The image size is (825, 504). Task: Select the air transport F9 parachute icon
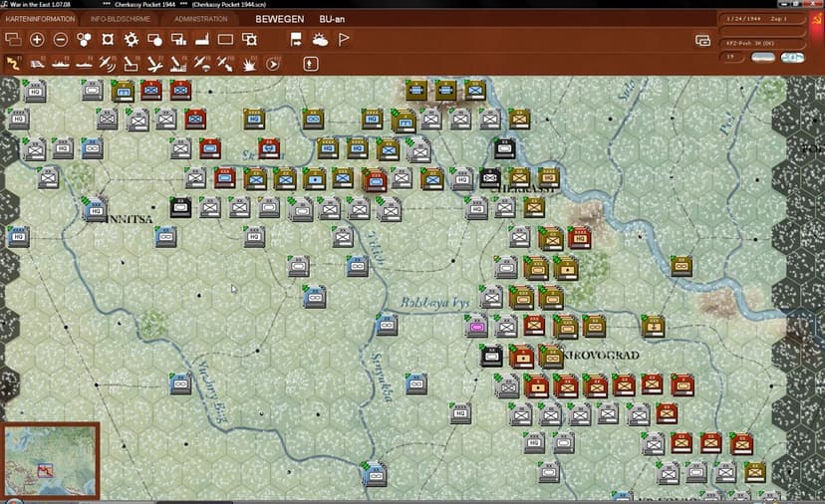pyautogui.click(x=201, y=64)
